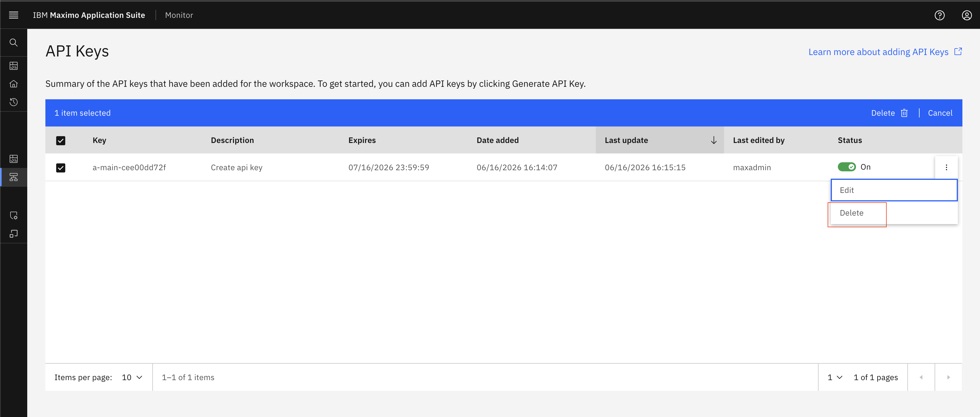Viewport: 980px width, 417px height.
Task: Click date added 06/16/2026 16:14:07
Action: 517,168
